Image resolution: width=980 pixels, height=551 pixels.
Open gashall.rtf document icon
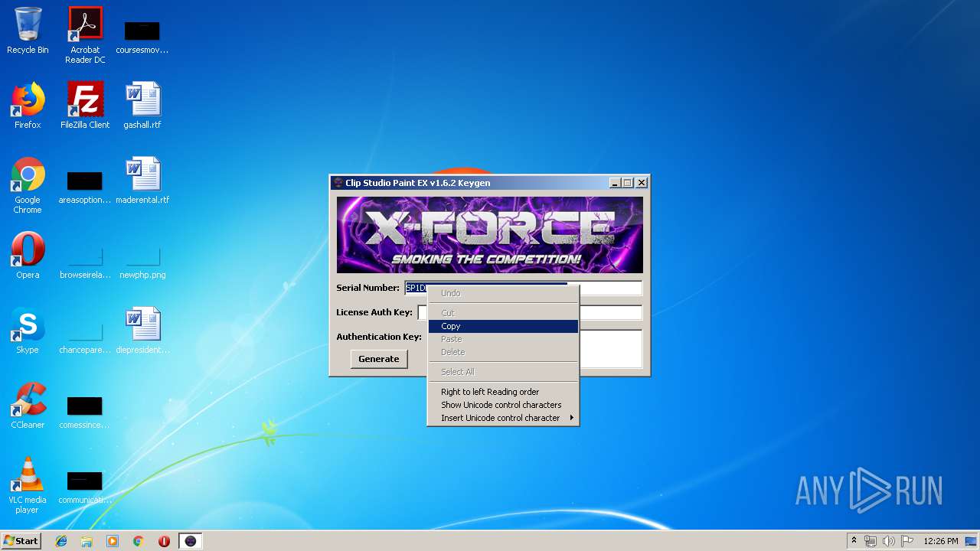[142, 106]
